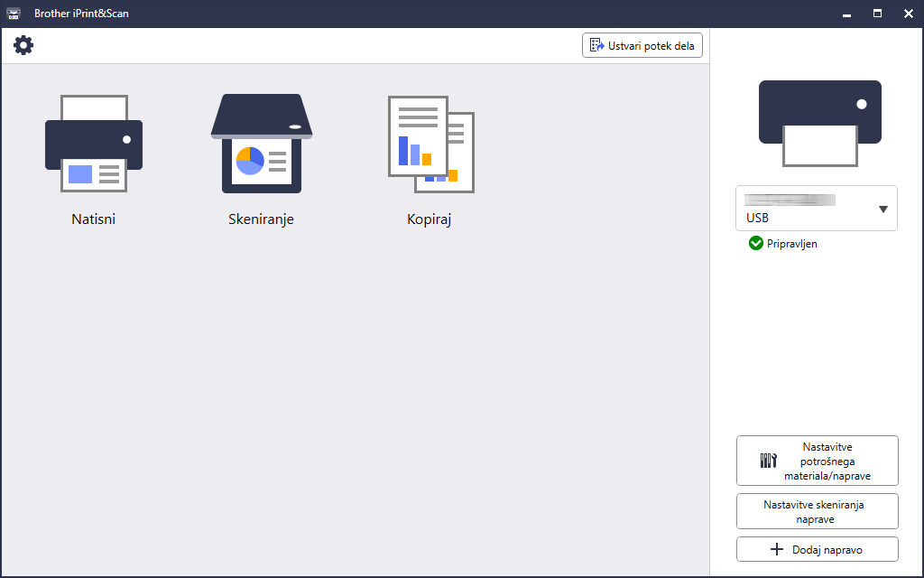This screenshot has height=578, width=924.
Task: Click the large printer device image
Action: (819, 123)
